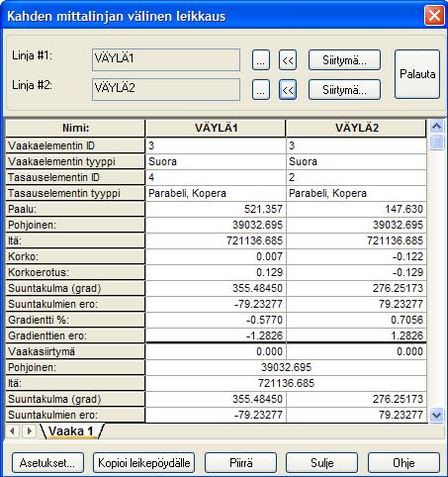Select the Vaaka 1 sheet tab
448x477 pixels.
71,431
